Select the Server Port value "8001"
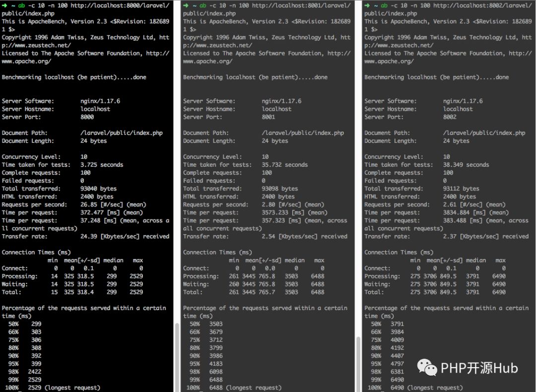 coord(268,117)
